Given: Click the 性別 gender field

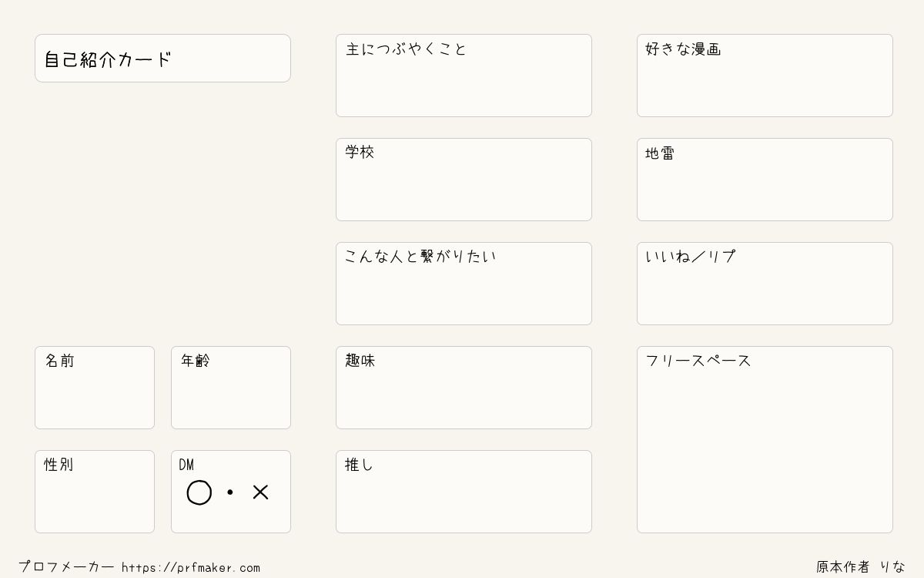Looking at the screenshot, I should tap(95, 492).
